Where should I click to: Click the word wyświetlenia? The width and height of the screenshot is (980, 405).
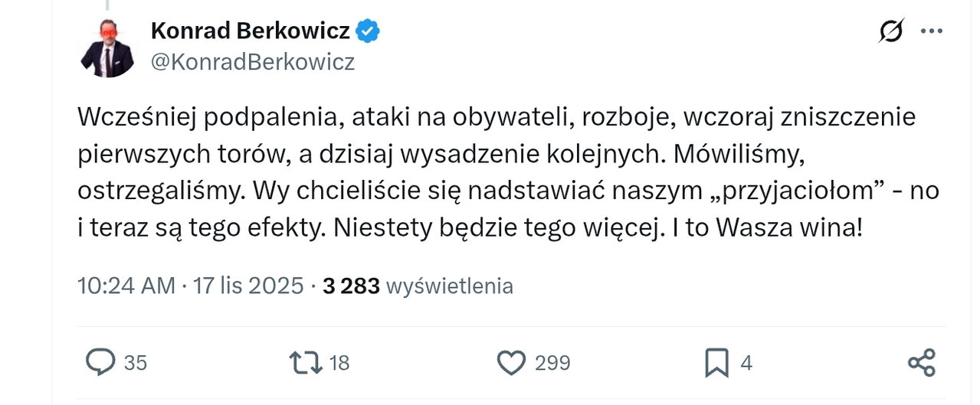click(x=450, y=286)
